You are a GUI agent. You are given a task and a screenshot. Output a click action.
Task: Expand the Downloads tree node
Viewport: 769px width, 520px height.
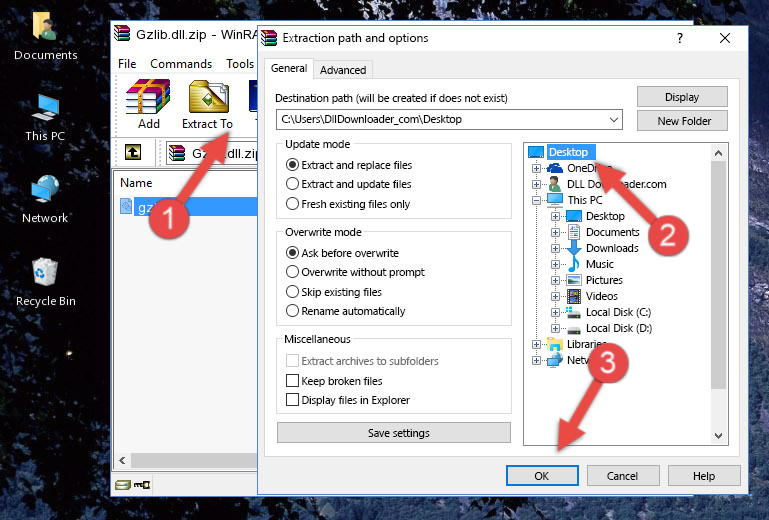coord(555,248)
